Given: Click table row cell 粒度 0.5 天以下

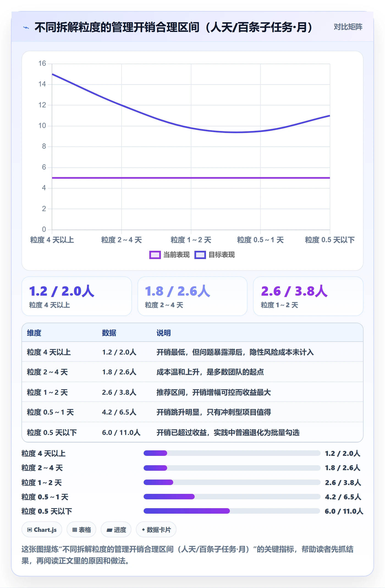Looking at the screenshot, I should (52, 432).
